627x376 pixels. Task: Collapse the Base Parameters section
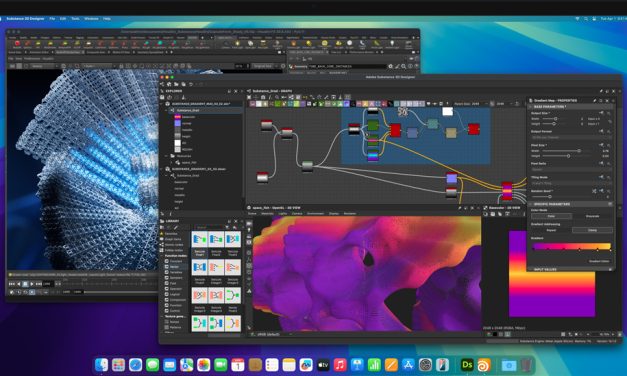coord(531,107)
